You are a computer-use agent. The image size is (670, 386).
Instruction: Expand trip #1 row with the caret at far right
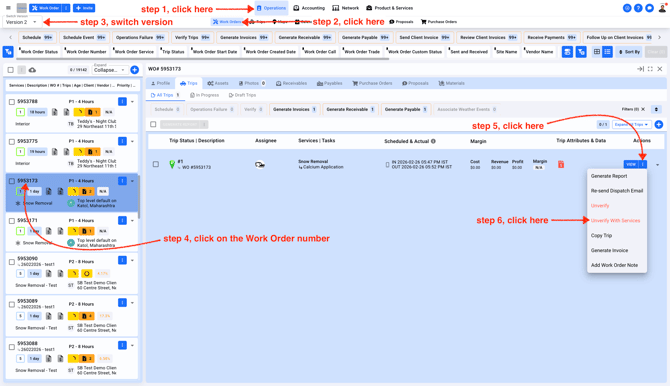tap(657, 165)
